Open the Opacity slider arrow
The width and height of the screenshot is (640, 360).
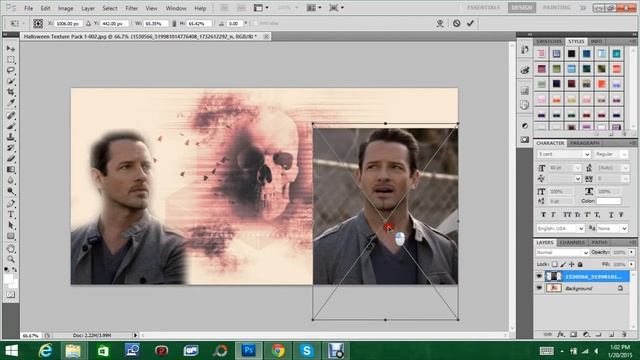coord(631,253)
